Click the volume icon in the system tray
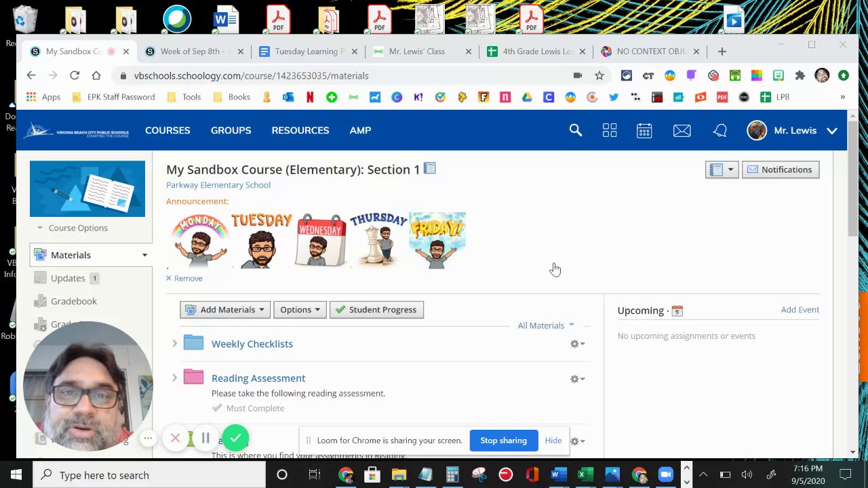868x488 pixels. (747, 475)
